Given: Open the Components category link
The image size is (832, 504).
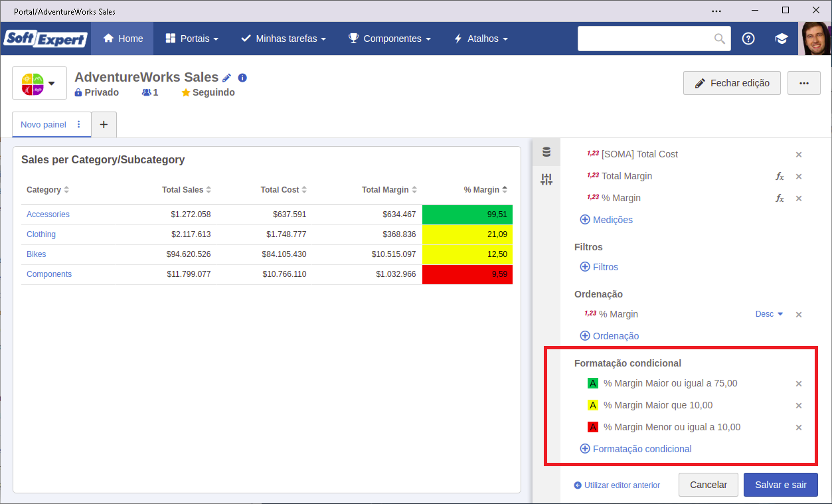Looking at the screenshot, I should click(x=49, y=274).
